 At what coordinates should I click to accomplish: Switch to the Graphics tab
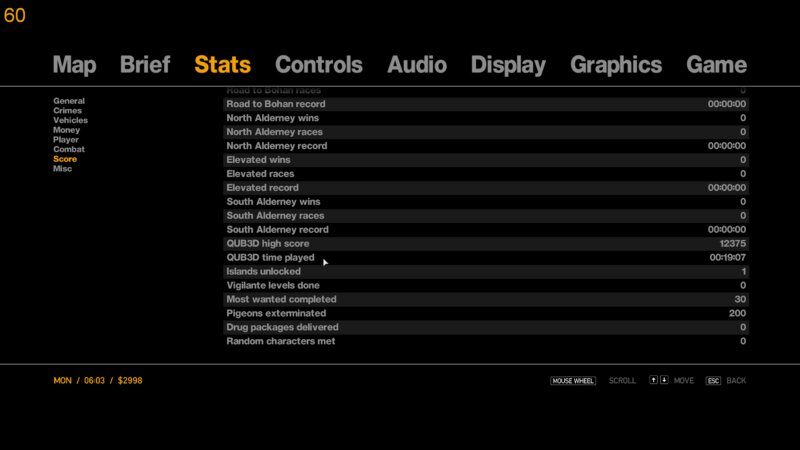616,65
